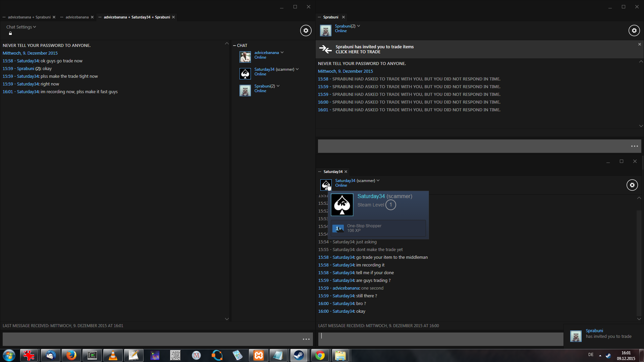Switch to advicebanana + Sprabuni tab

(29, 17)
